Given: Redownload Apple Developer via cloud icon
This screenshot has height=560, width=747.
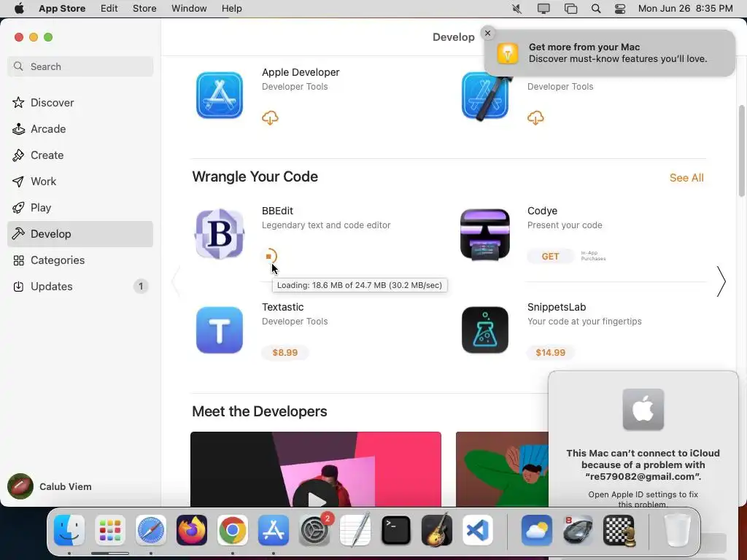Looking at the screenshot, I should pyautogui.click(x=270, y=117).
